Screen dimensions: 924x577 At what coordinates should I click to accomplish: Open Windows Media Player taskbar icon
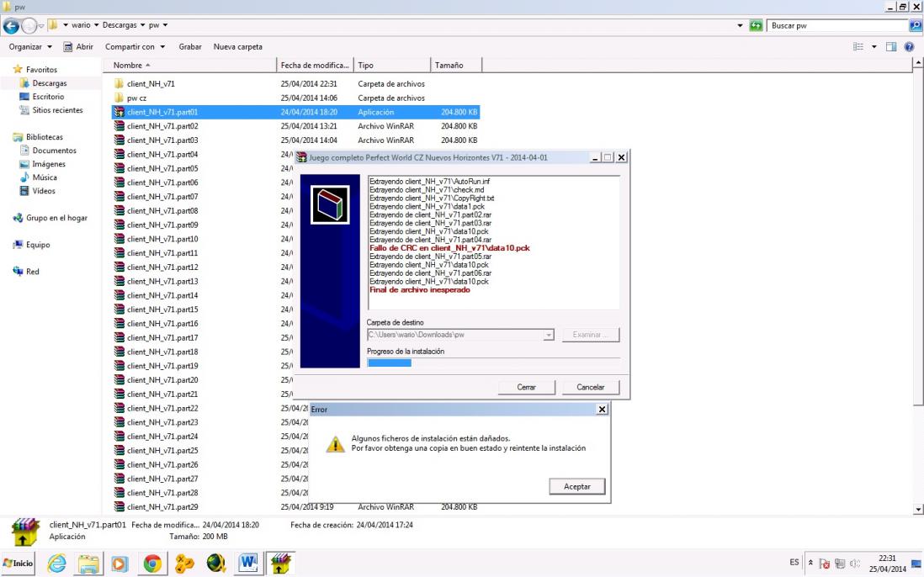[119, 564]
